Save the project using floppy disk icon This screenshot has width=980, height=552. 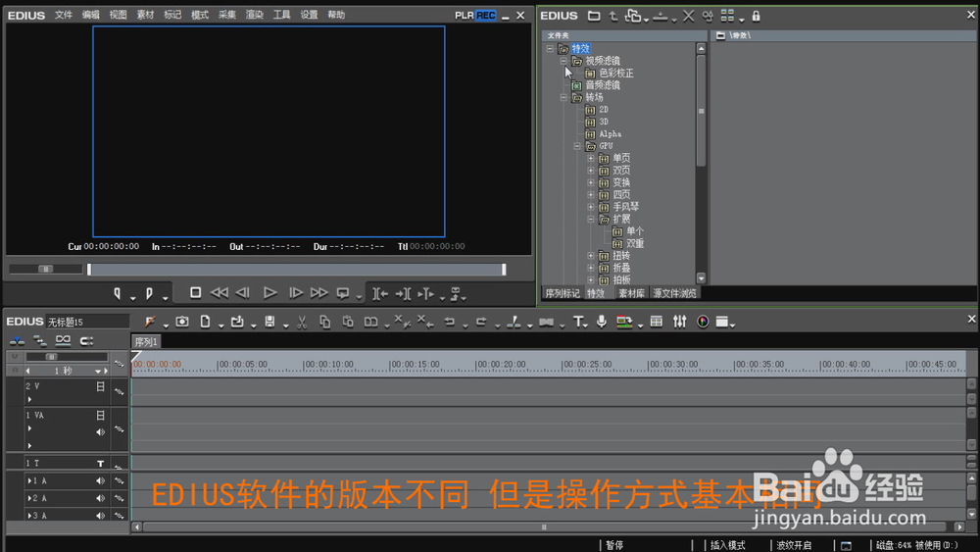(269, 322)
